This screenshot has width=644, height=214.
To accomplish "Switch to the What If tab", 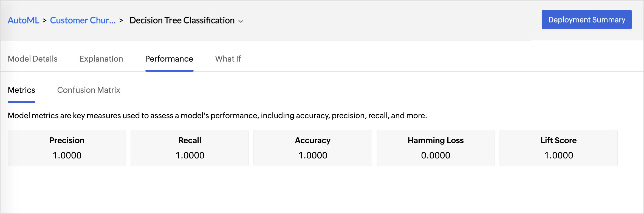I will point(228,59).
